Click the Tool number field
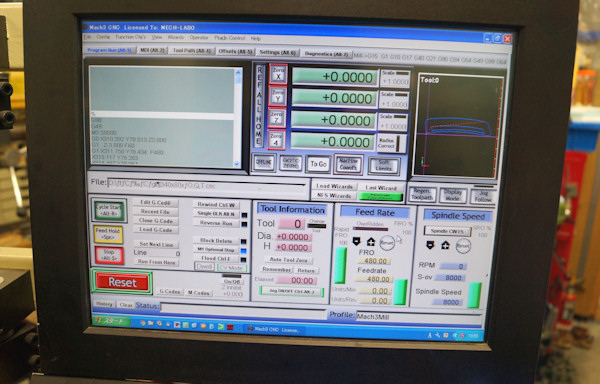The height and width of the screenshot is (384, 600). pyautogui.click(x=292, y=224)
